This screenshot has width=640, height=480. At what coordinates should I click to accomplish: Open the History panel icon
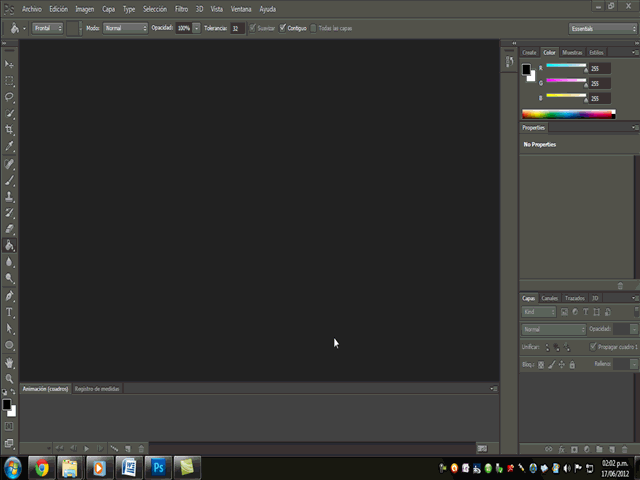point(509,62)
